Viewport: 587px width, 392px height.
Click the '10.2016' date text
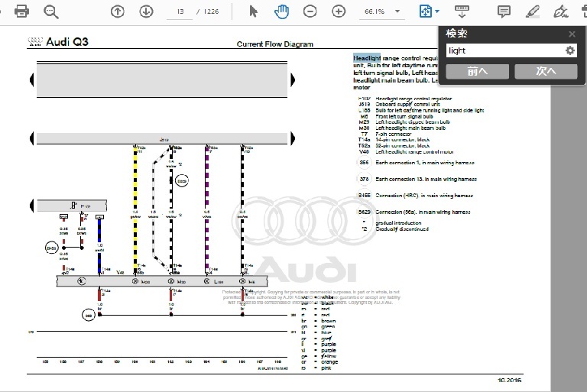point(509,380)
